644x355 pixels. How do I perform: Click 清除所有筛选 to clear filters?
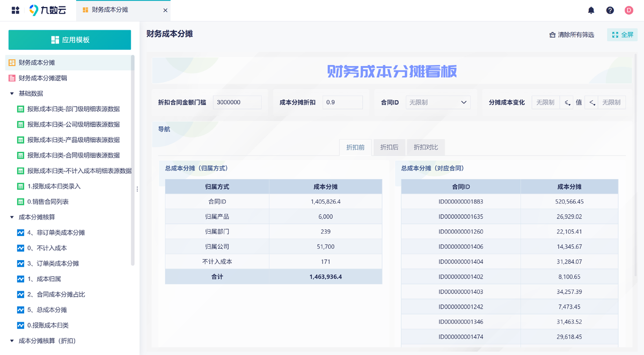pos(572,35)
